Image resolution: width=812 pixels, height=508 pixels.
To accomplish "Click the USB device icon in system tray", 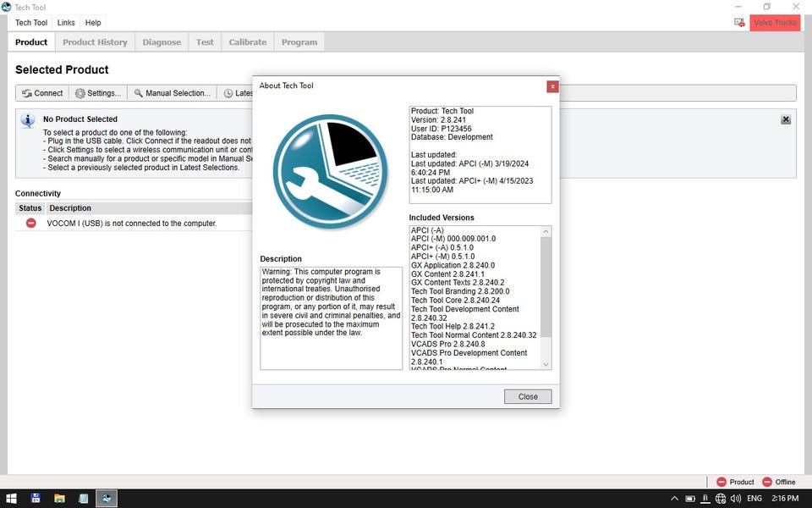I will (705, 499).
